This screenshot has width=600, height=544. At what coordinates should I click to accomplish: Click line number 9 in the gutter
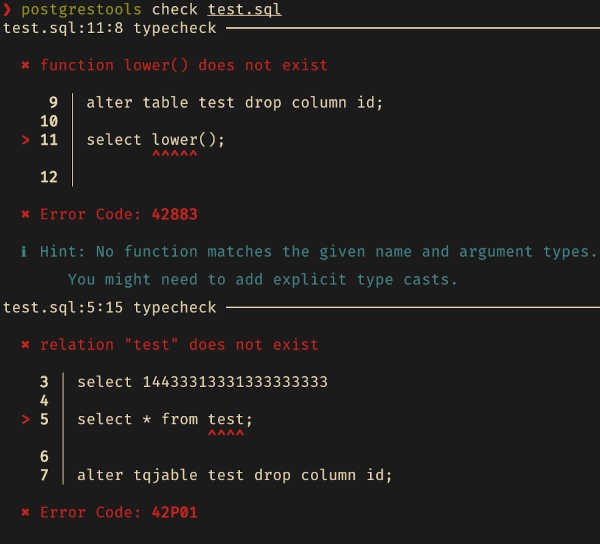coord(53,102)
